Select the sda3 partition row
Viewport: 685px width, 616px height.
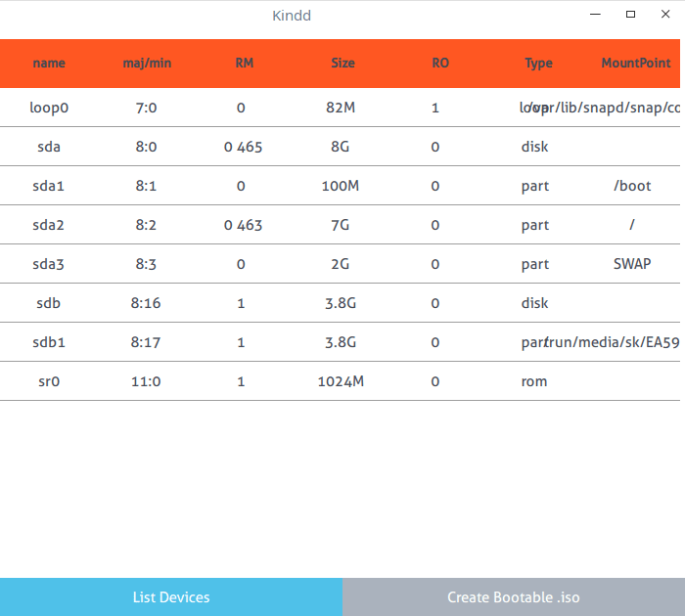tap(49, 264)
